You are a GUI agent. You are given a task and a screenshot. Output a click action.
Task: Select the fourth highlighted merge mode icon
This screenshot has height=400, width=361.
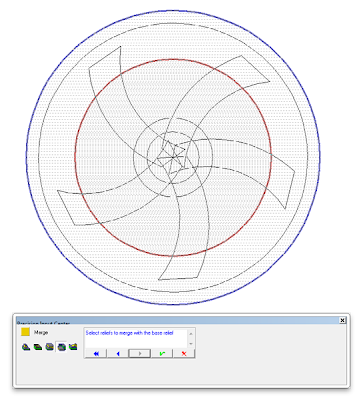tap(61, 347)
